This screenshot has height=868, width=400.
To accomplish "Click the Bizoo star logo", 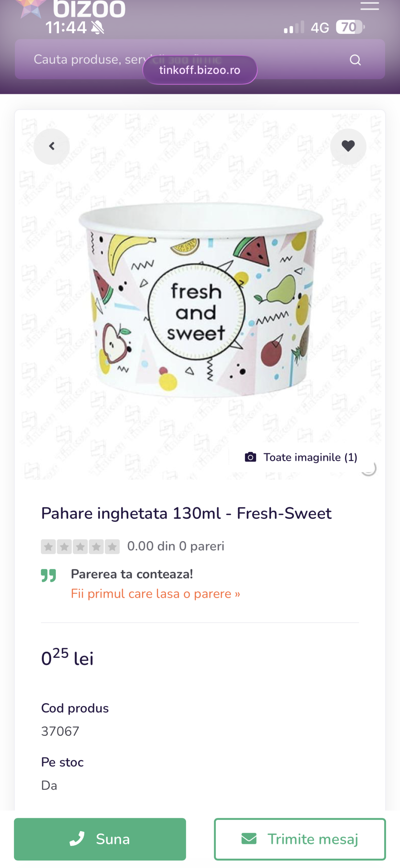I will coord(30,7).
